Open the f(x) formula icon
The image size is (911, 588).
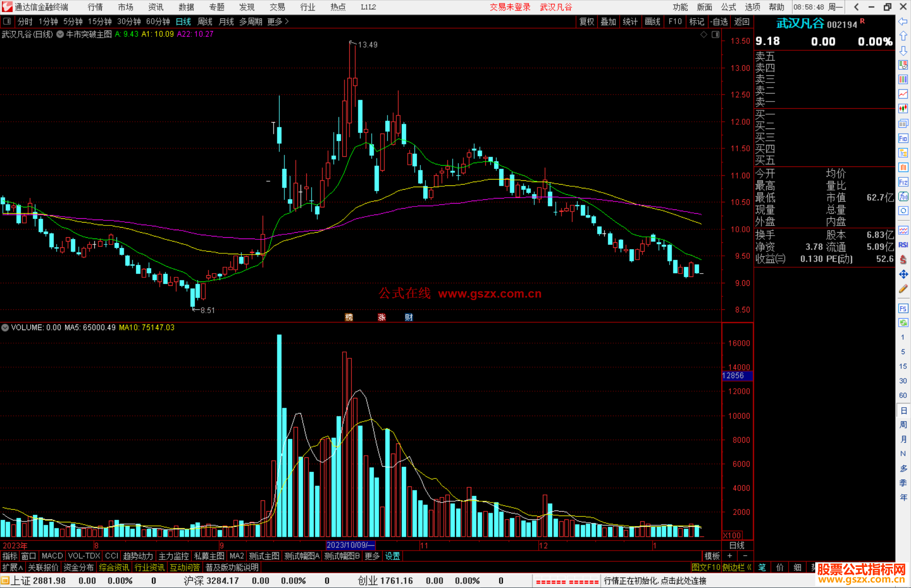pos(903,196)
